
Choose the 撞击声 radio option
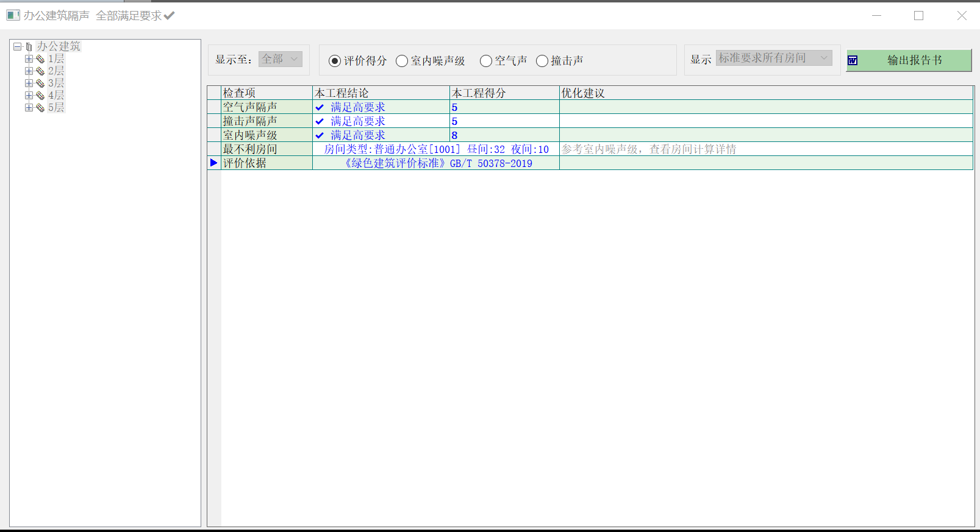[x=542, y=61]
